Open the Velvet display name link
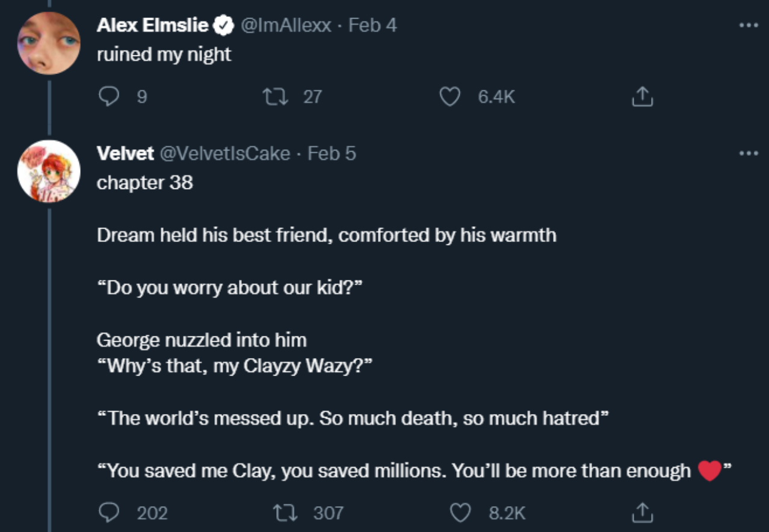 coord(125,153)
